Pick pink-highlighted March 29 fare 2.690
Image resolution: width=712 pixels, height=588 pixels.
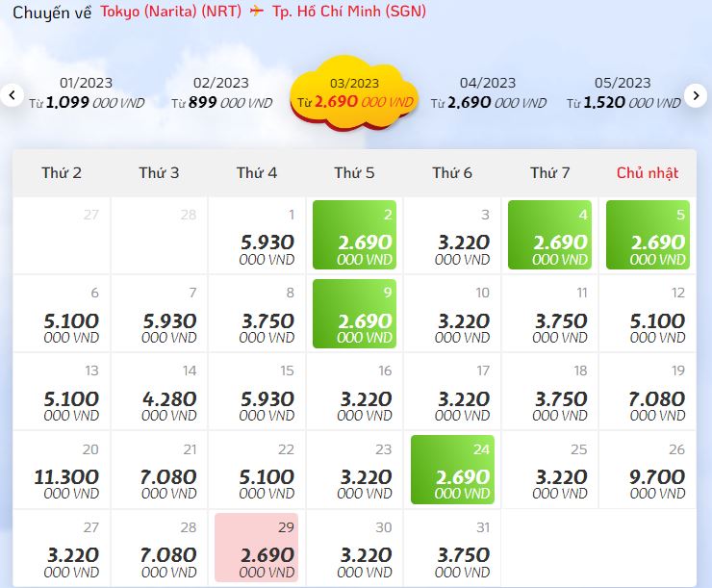point(257,548)
